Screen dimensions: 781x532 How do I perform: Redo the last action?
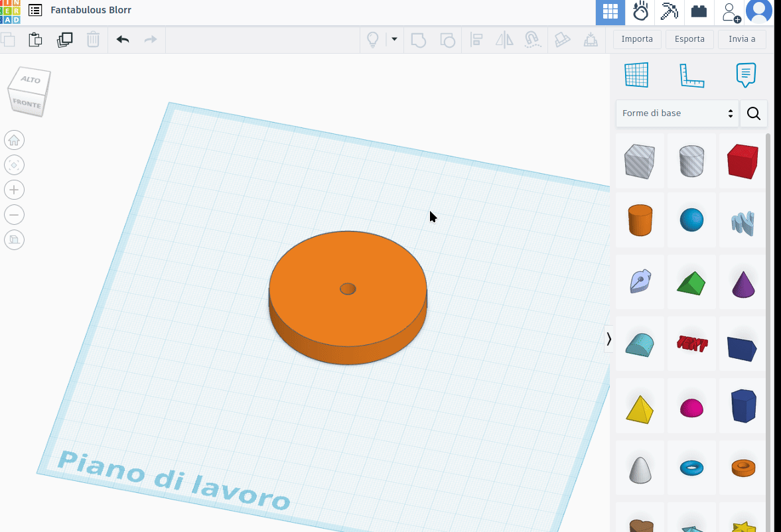point(151,39)
